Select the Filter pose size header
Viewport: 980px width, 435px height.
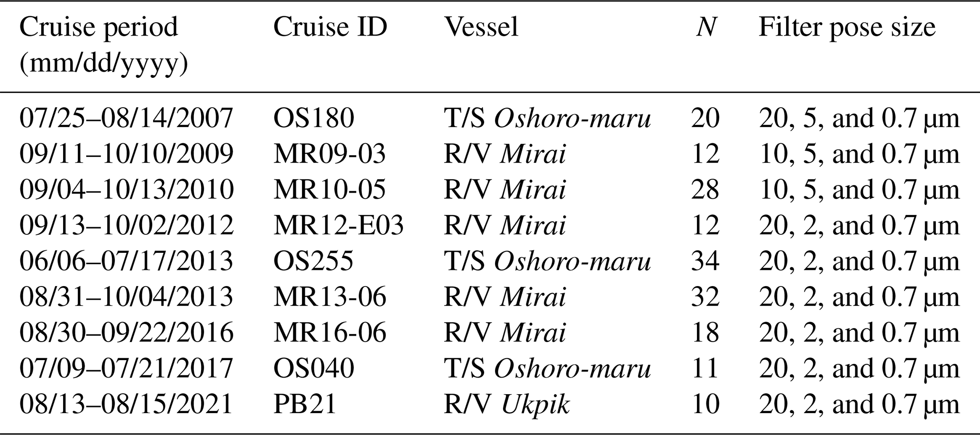(847, 28)
